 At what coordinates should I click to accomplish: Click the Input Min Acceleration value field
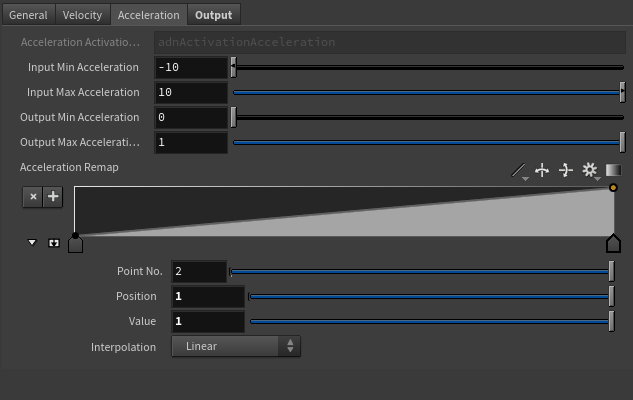pos(191,67)
